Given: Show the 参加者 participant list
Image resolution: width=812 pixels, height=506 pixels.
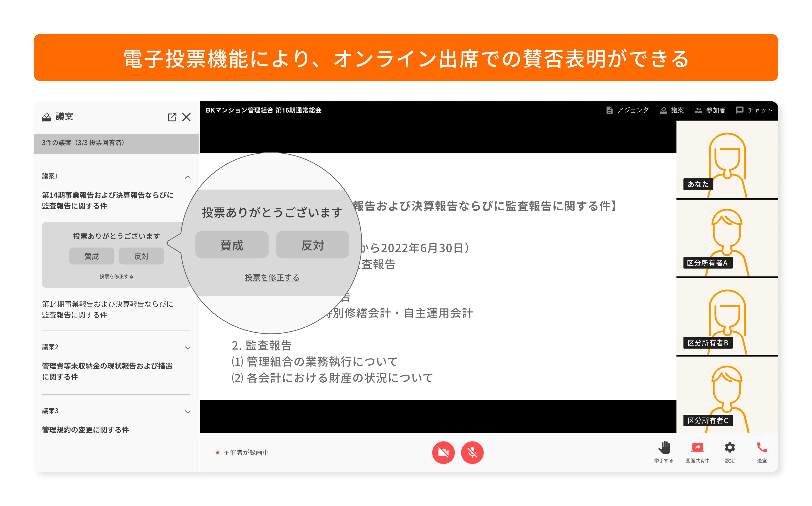Looking at the screenshot, I should point(710,111).
